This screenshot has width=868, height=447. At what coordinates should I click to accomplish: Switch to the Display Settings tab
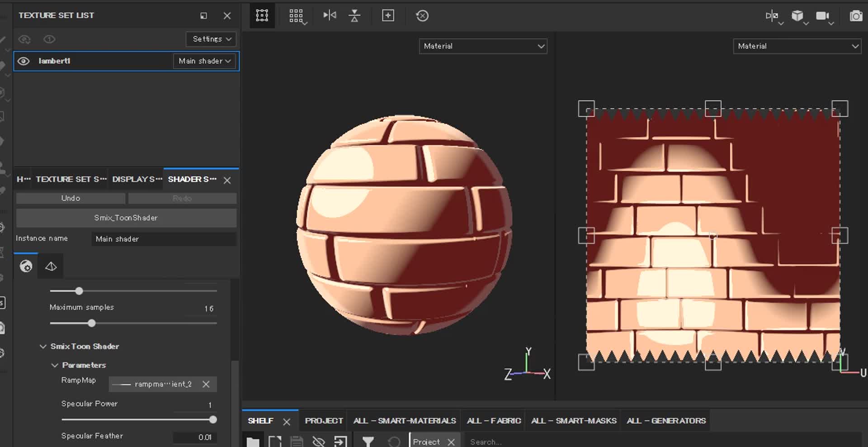137,179
